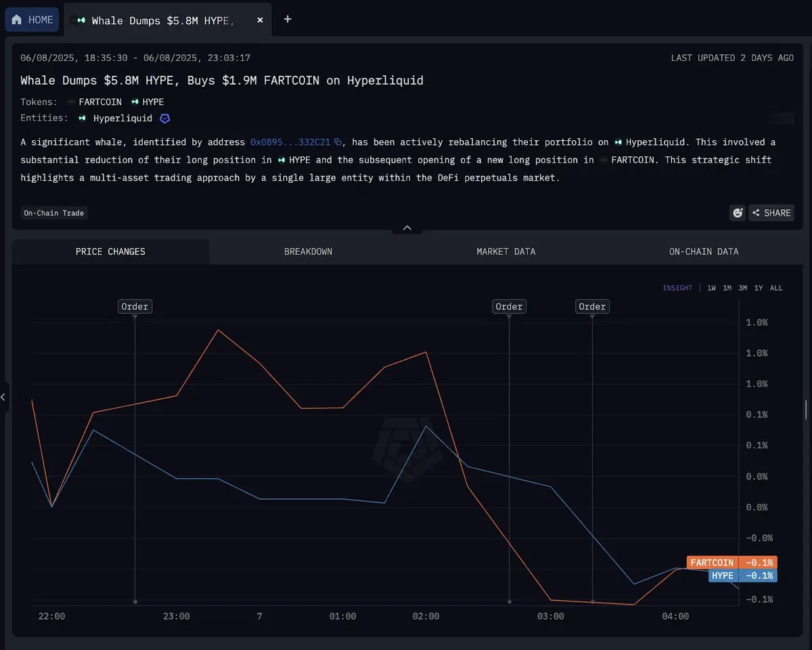
Task: Select INSIGHT chart range
Action: pos(677,288)
